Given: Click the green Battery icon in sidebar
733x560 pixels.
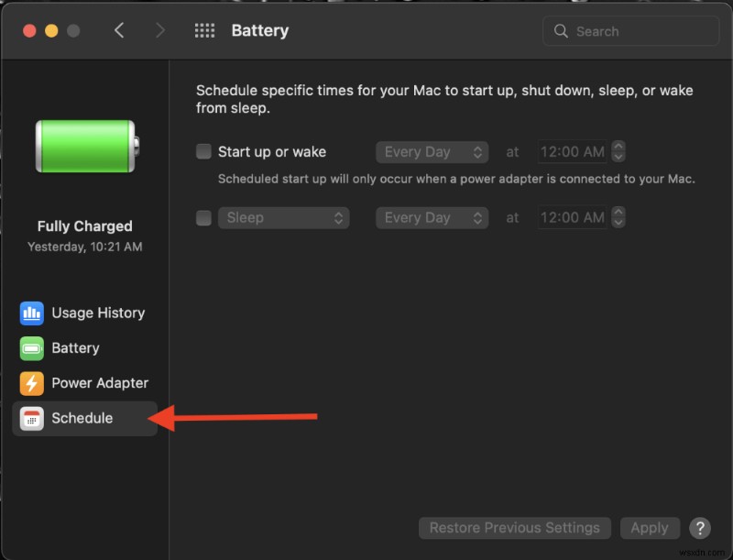Looking at the screenshot, I should [31, 348].
